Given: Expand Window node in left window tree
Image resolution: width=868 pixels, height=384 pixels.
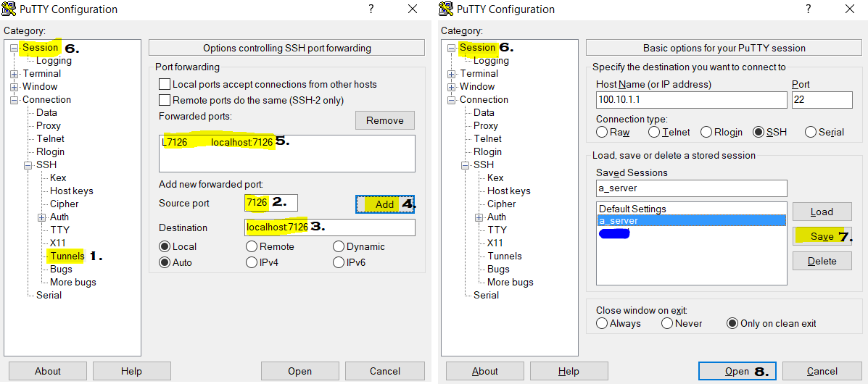Looking at the screenshot, I should [x=14, y=87].
